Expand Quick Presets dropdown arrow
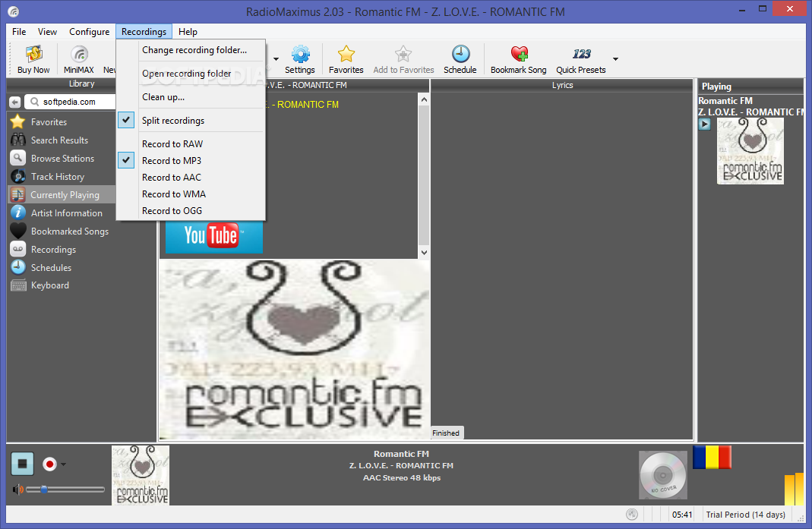This screenshot has height=529, width=812. (616, 59)
